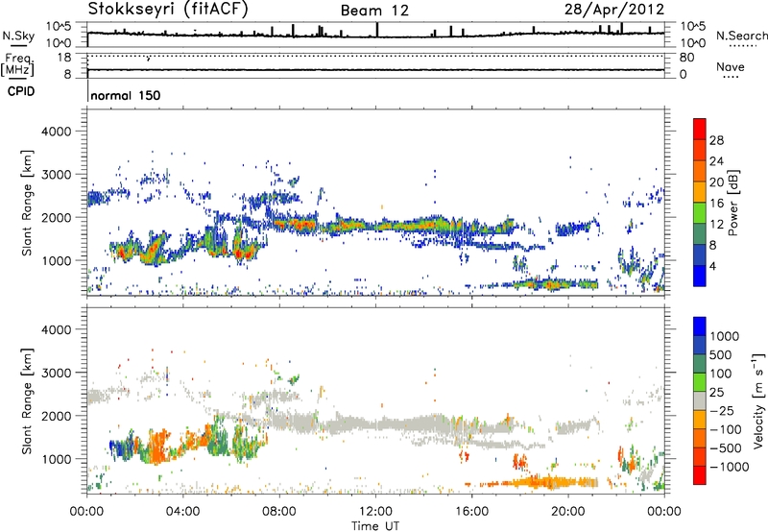This screenshot has width=768, height=532.
Task: Click 3000 tick on Power panel axis
Action: (x=56, y=175)
